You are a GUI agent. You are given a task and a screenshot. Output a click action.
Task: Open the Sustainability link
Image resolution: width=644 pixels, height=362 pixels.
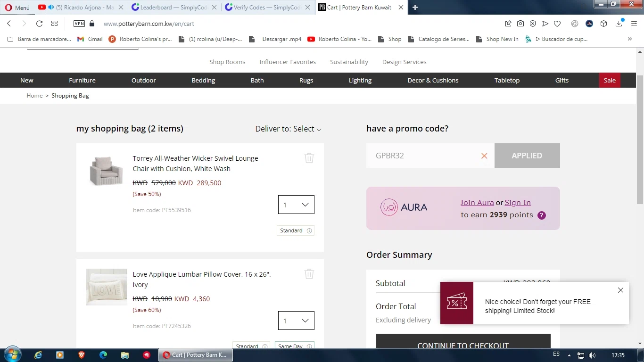click(x=349, y=62)
